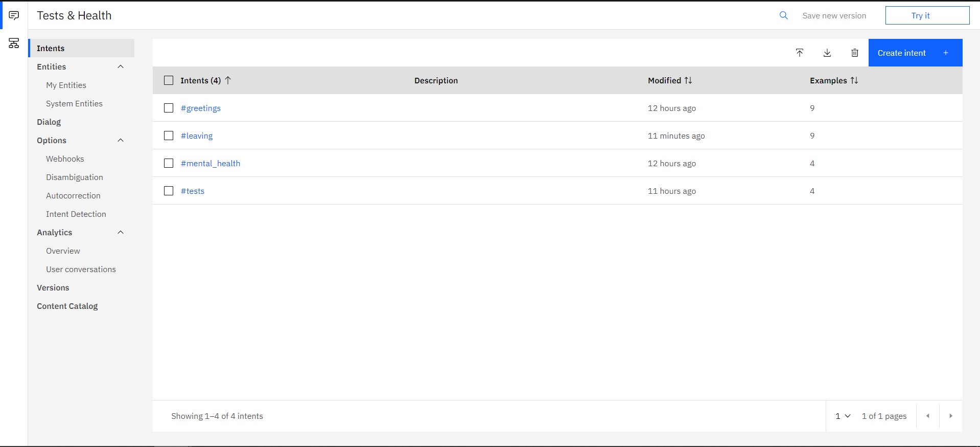Open Content Catalog

[x=67, y=306]
